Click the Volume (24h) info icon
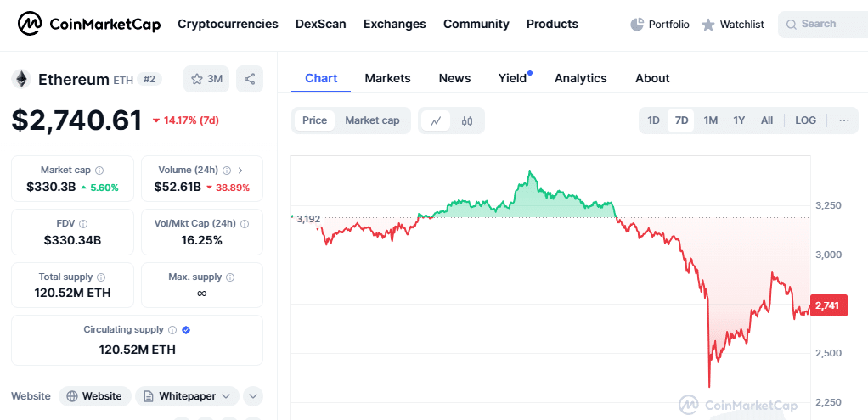868x420 pixels. (227, 171)
